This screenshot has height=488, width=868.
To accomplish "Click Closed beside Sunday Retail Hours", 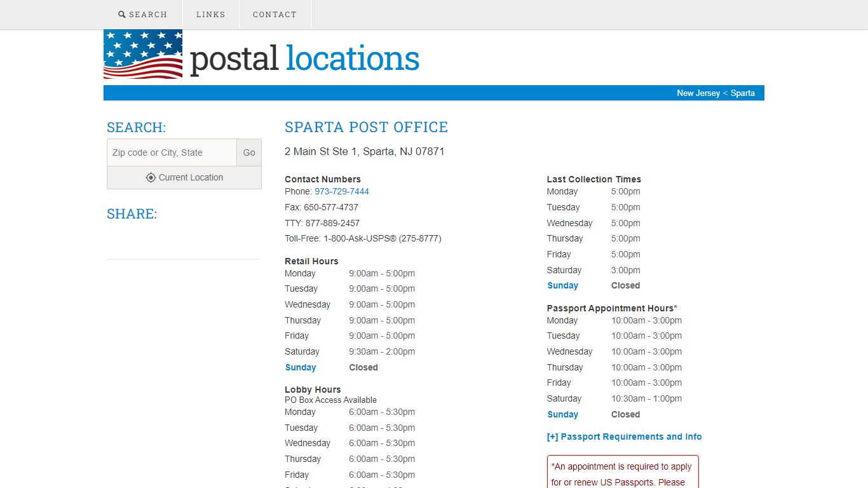I will pyautogui.click(x=363, y=367).
